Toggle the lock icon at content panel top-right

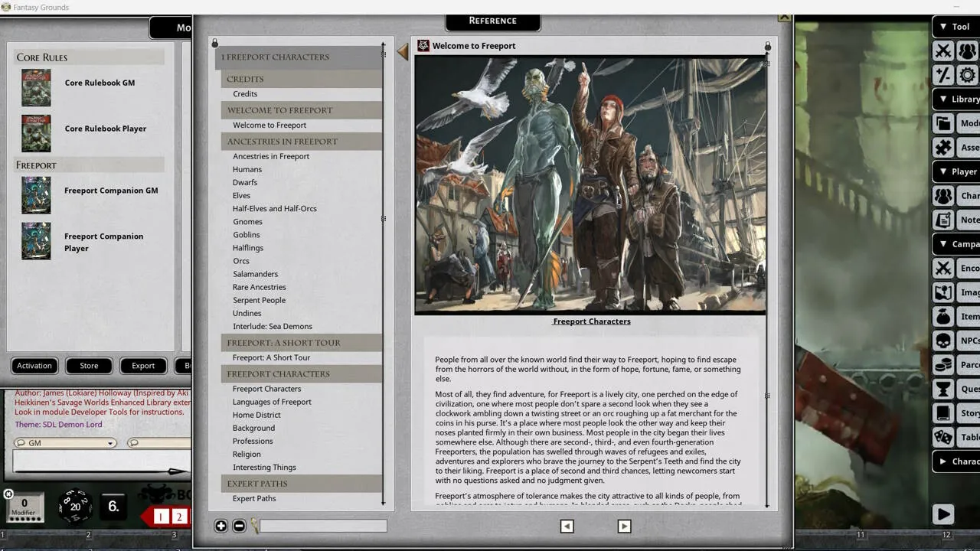click(768, 46)
